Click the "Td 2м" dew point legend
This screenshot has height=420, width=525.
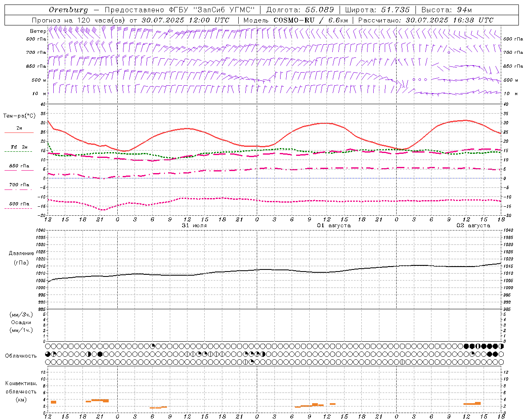click(x=19, y=147)
